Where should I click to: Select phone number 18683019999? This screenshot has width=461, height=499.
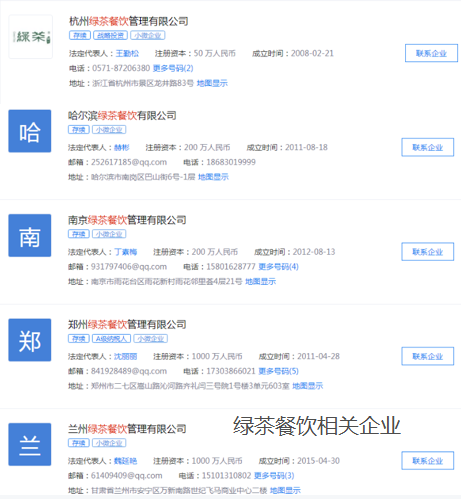coord(231,162)
